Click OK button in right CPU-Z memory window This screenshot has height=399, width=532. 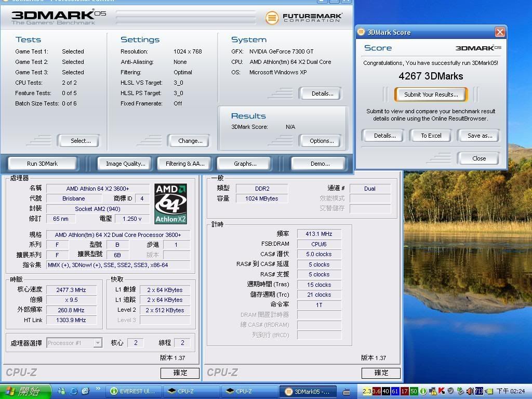coord(381,373)
